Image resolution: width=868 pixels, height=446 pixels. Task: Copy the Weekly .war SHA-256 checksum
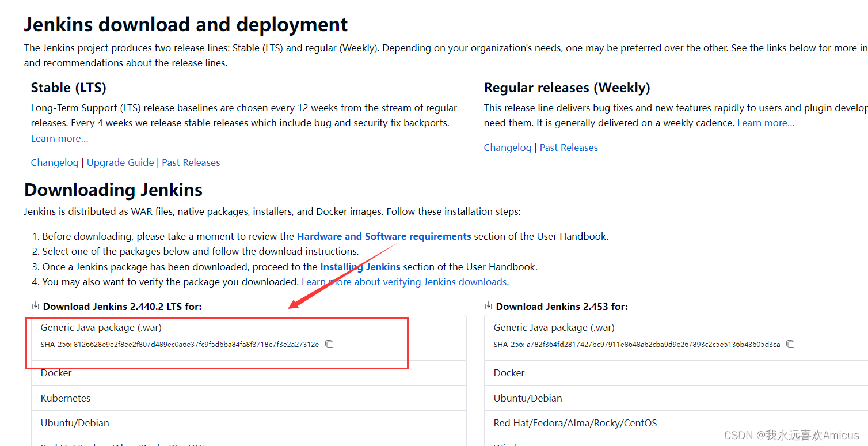click(x=790, y=344)
